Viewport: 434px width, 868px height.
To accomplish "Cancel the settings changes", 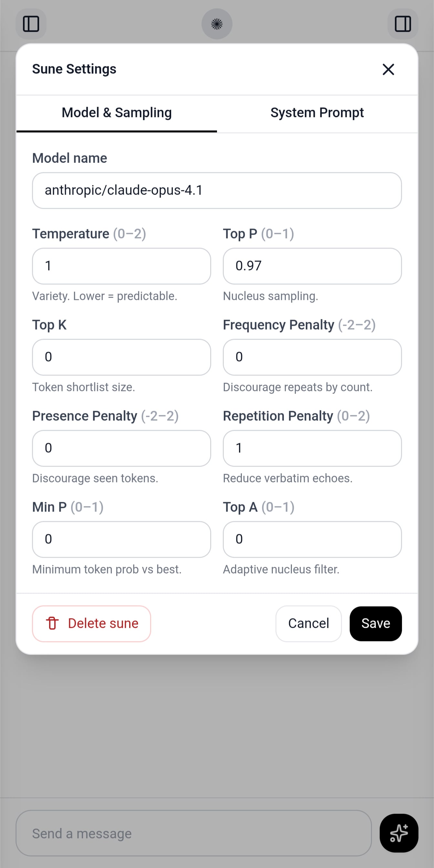I will (308, 623).
